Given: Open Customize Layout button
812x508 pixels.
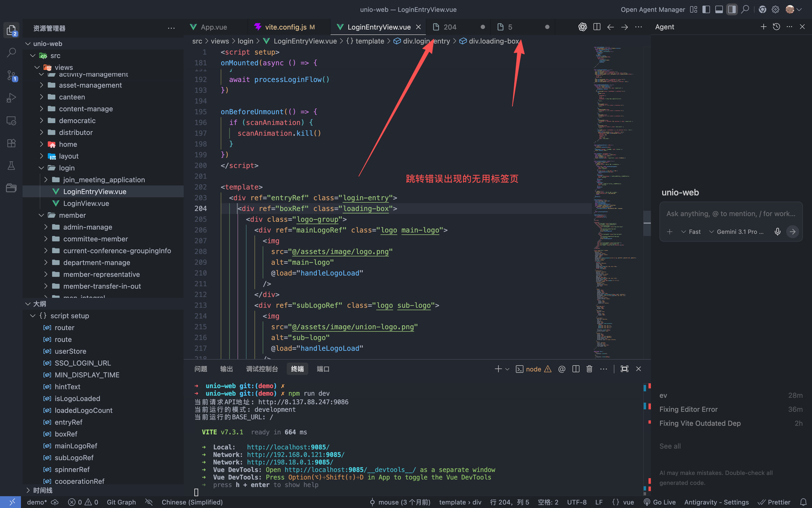Looking at the screenshot, I should [694, 9].
